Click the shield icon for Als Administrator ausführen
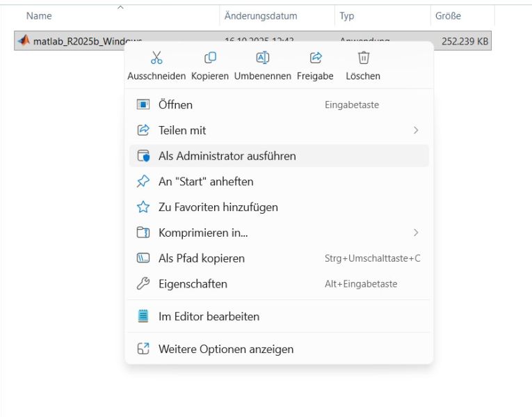Image resolution: width=532 pixels, height=417 pixels. pyautogui.click(x=143, y=156)
